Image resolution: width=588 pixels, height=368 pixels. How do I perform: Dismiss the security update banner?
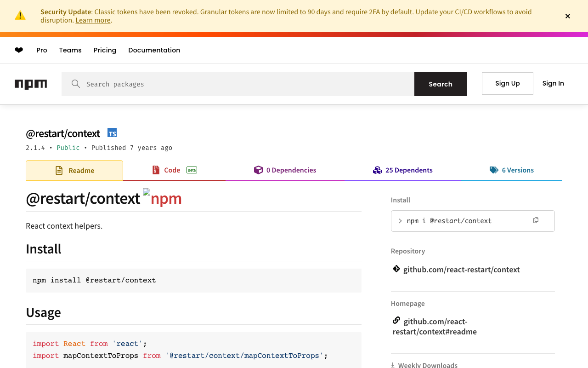568,16
